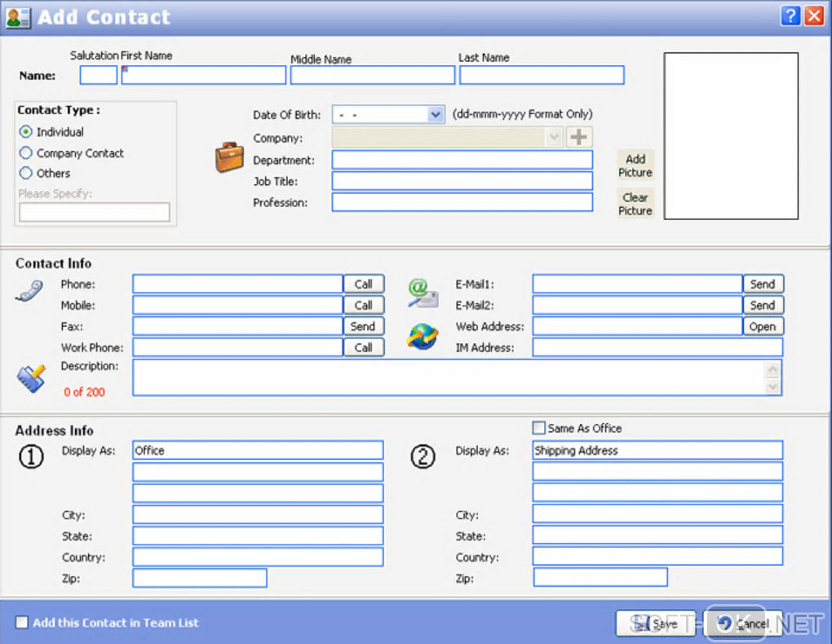This screenshot has height=644, width=832.
Task: Click the Description scrollbar down arrow
Action: (772, 386)
